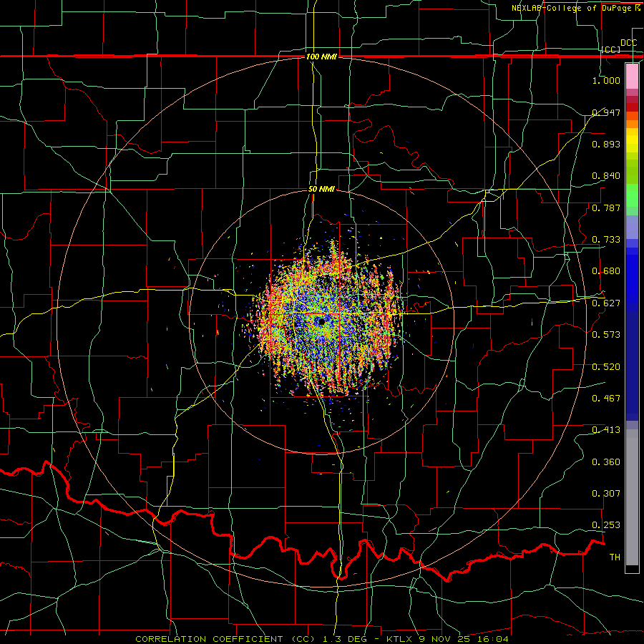644x644 pixels.
Task: Click the 0.733 scale value
Action: 606,240
